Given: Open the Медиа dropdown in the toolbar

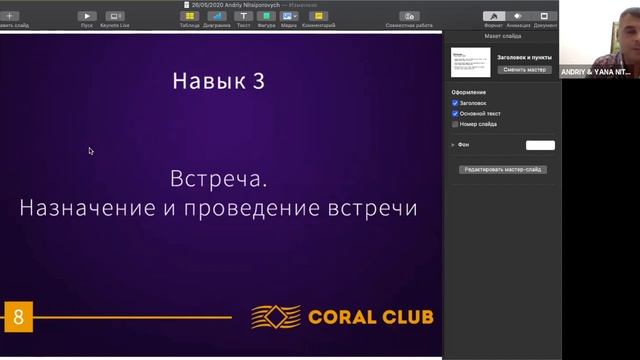Looking at the screenshot, I should pyautogui.click(x=289, y=16).
